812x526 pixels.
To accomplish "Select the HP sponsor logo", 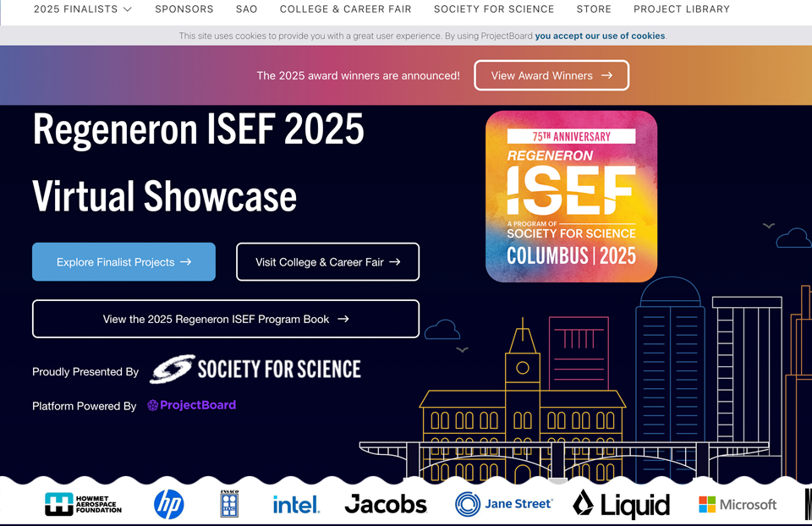I will [167, 503].
